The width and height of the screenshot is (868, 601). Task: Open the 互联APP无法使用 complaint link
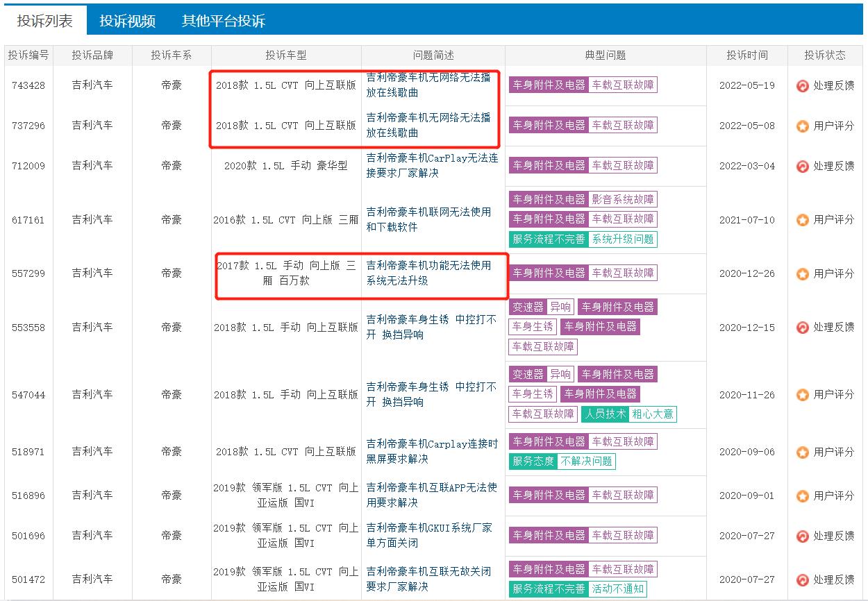pos(432,495)
